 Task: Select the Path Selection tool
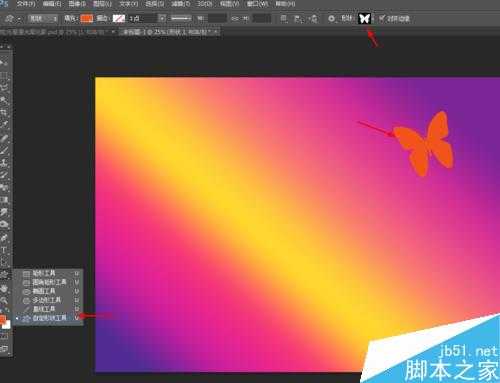point(4,262)
